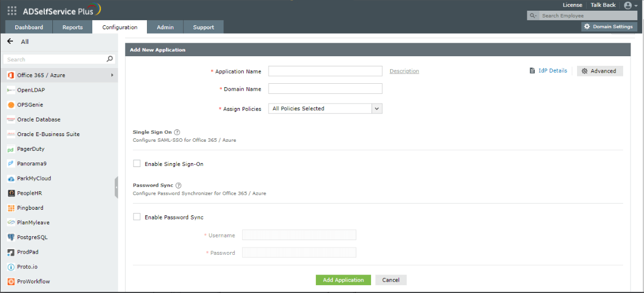Collapse the sidebar using the panel handle
The height and width of the screenshot is (293, 644).
coord(116,187)
